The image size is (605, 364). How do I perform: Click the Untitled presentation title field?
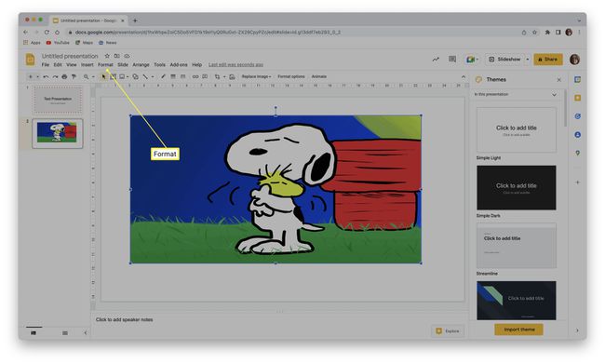pos(70,56)
